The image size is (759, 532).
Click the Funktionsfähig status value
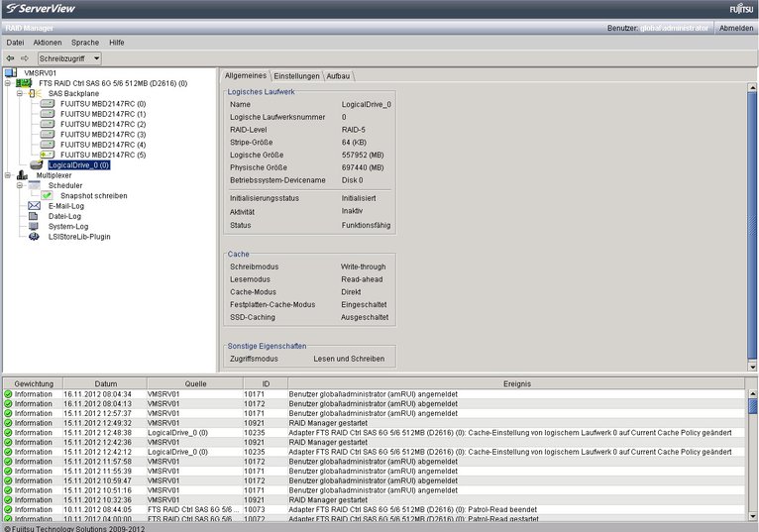click(x=366, y=225)
